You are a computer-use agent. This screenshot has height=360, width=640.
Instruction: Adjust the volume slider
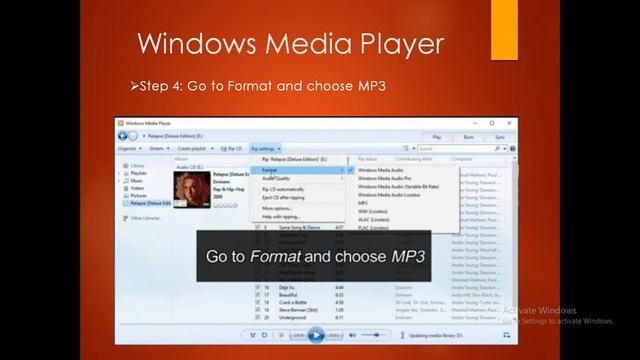click(372, 335)
